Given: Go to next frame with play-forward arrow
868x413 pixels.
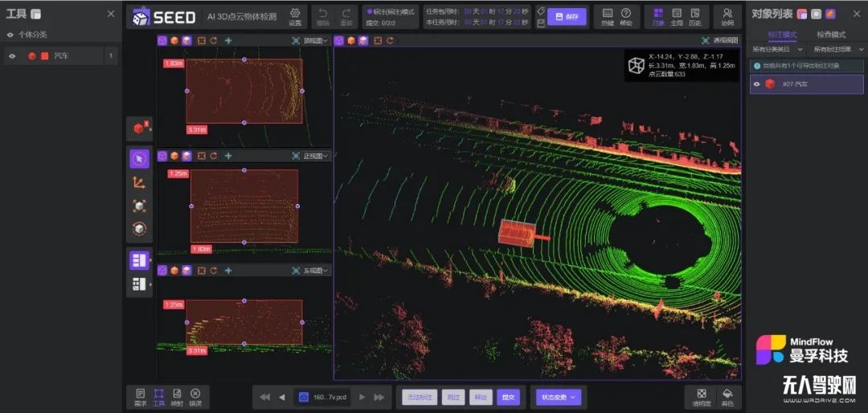Looking at the screenshot, I should coord(362,397).
